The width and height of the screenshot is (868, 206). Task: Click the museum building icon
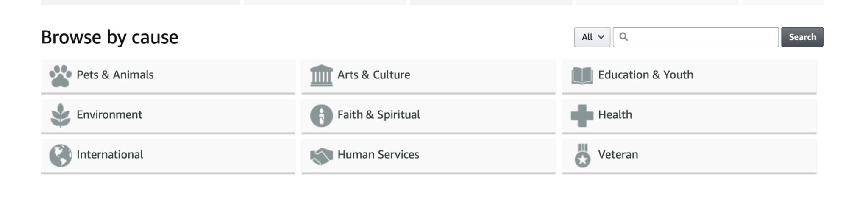pos(321,76)
